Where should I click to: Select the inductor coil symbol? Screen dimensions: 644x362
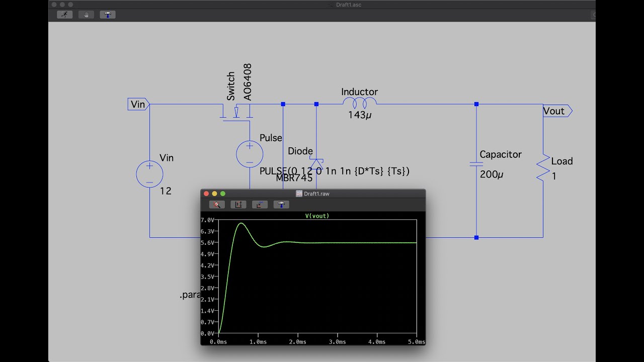359,104
